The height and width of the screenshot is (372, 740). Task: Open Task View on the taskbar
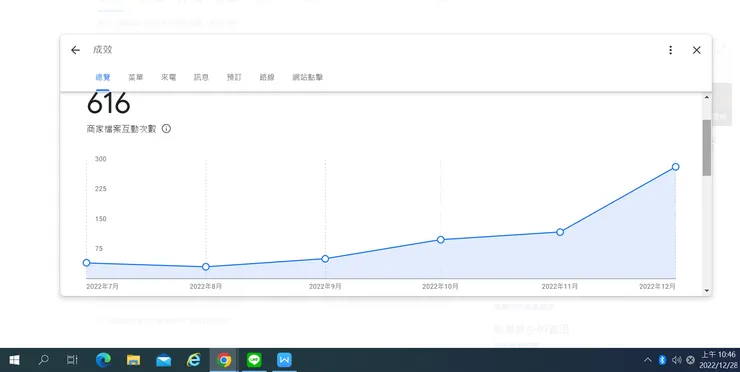[x=72, y=360]
